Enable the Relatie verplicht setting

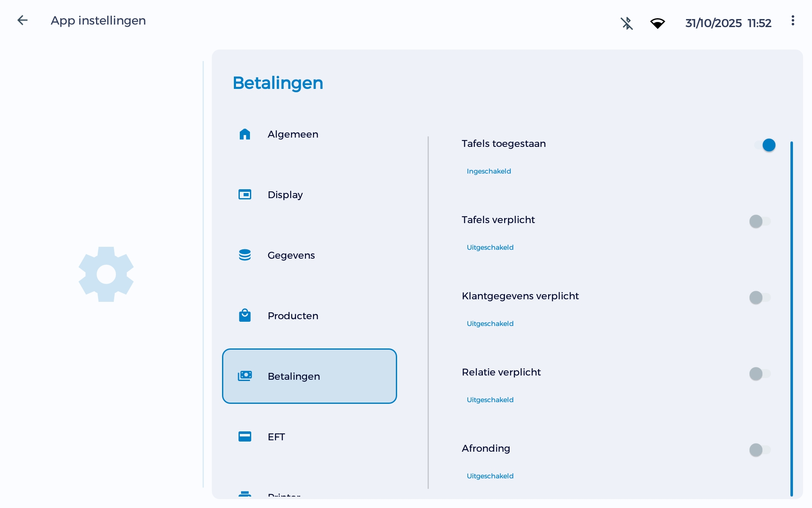tap(756, 374)
